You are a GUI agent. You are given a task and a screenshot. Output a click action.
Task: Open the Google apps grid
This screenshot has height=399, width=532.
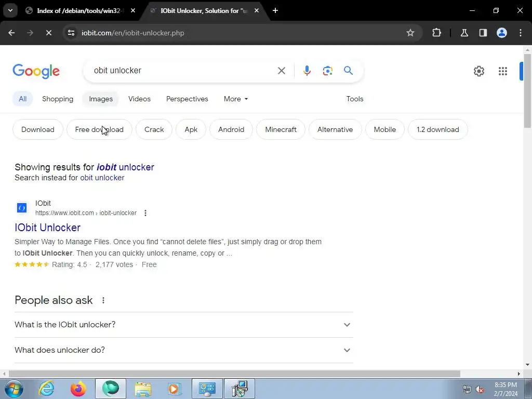pos(502,71)
